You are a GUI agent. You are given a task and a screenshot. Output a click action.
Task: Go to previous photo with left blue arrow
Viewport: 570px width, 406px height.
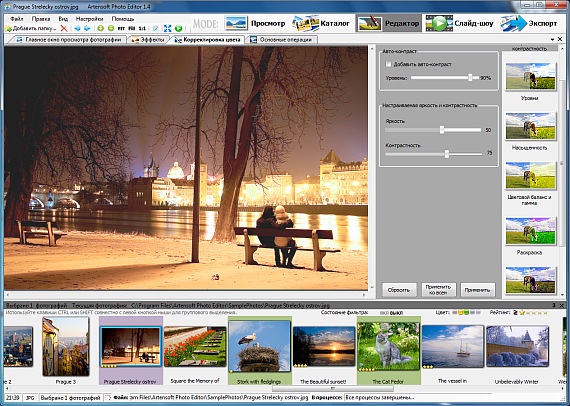(x=77, y=28)
